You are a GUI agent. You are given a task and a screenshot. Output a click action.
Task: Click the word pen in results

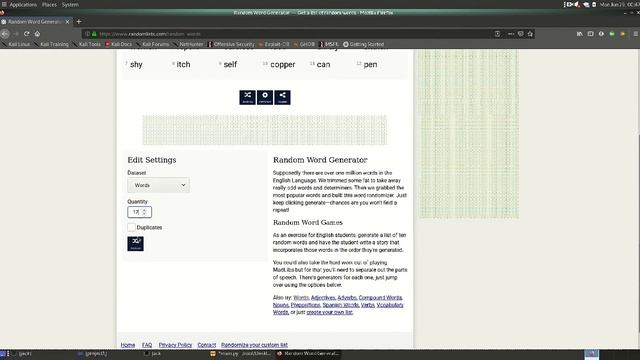click(x=370, y=64)
